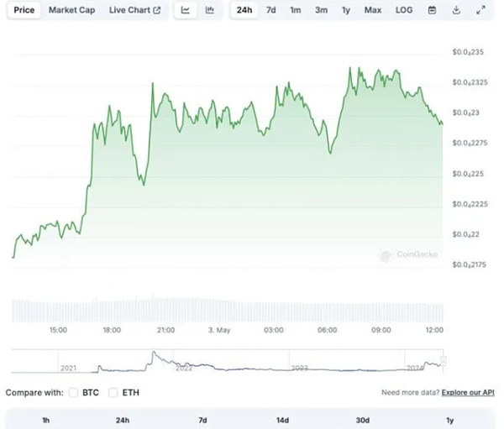The height and width of the screenshot is (429, 504).
Task: Click the 14d column header below the chart
Action: pos(282,420)
